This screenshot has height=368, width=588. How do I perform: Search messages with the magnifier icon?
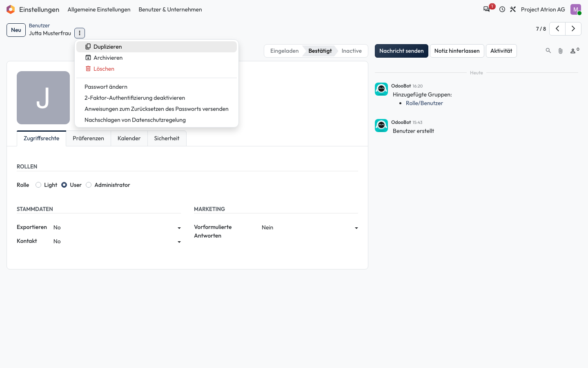tap(548, 51)
